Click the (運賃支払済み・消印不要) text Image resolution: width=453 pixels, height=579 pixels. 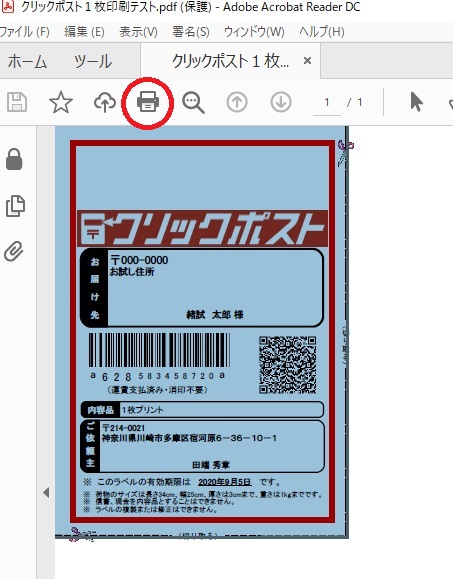pyautogui.click(x=158, y=390)
